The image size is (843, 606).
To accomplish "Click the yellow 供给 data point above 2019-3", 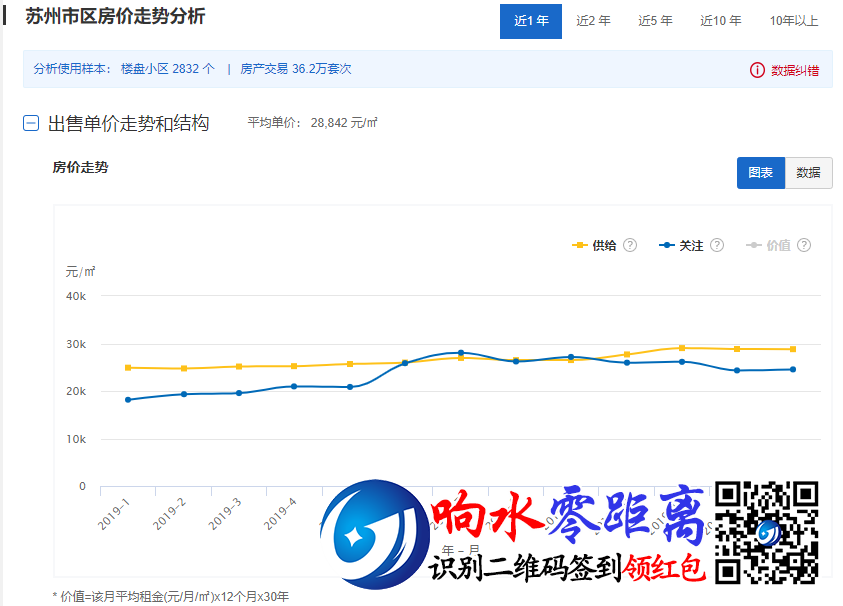I will (239, 367).
